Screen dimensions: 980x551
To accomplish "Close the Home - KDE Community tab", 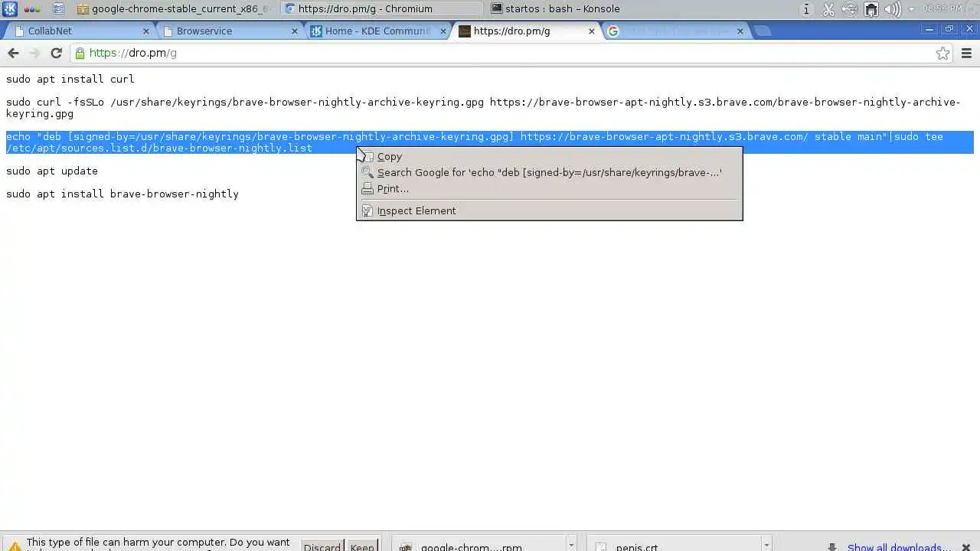I will pos(443,31).
